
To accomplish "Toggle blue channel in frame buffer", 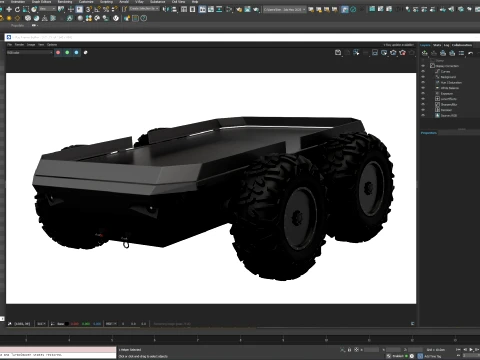I will coord(76,52).
